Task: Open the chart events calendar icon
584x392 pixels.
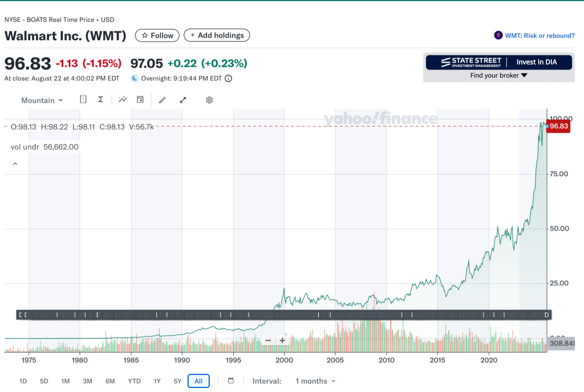Action: (140, 100)
